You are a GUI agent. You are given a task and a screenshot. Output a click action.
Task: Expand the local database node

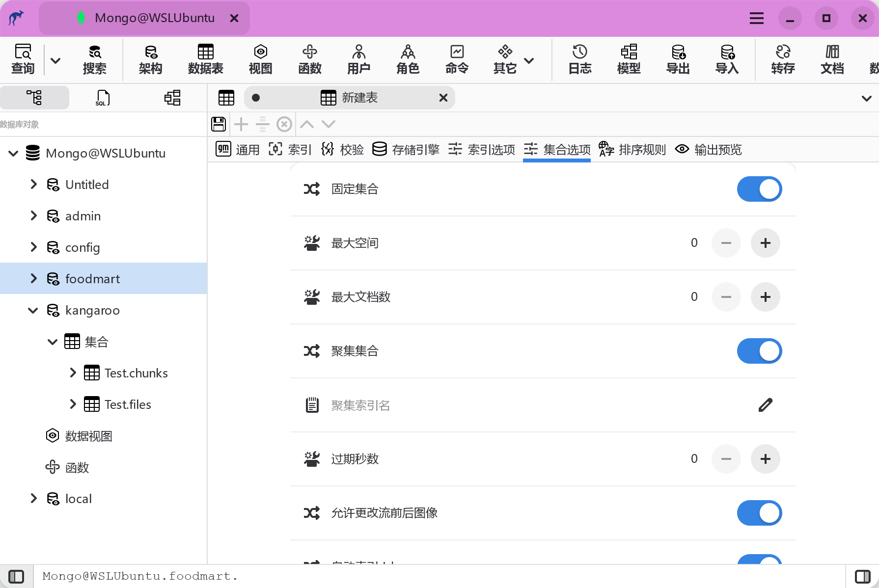(x=33, y=498)
